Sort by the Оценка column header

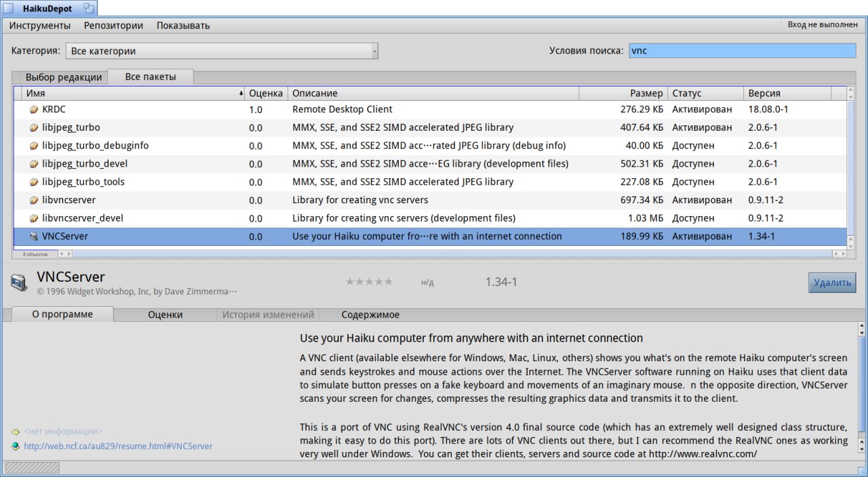[267, 94]
